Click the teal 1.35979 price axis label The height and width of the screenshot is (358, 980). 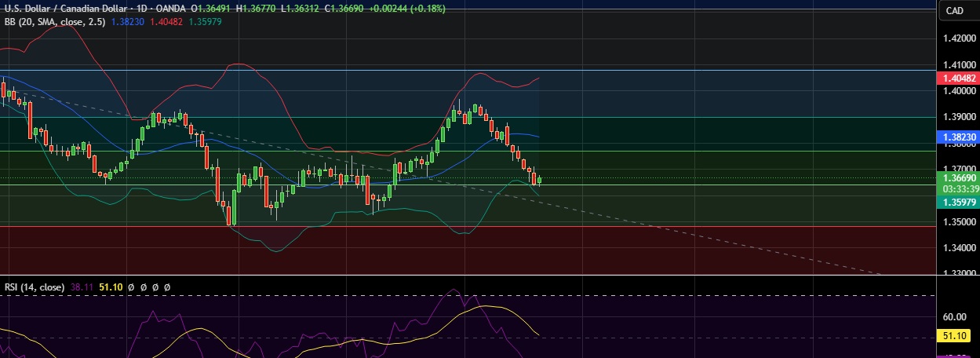(x=958, y=202)
